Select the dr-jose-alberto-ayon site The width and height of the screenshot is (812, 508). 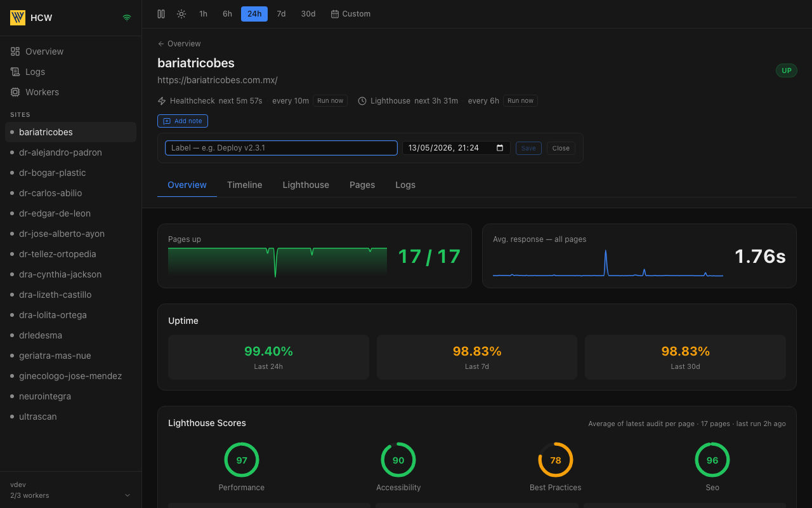71,234
